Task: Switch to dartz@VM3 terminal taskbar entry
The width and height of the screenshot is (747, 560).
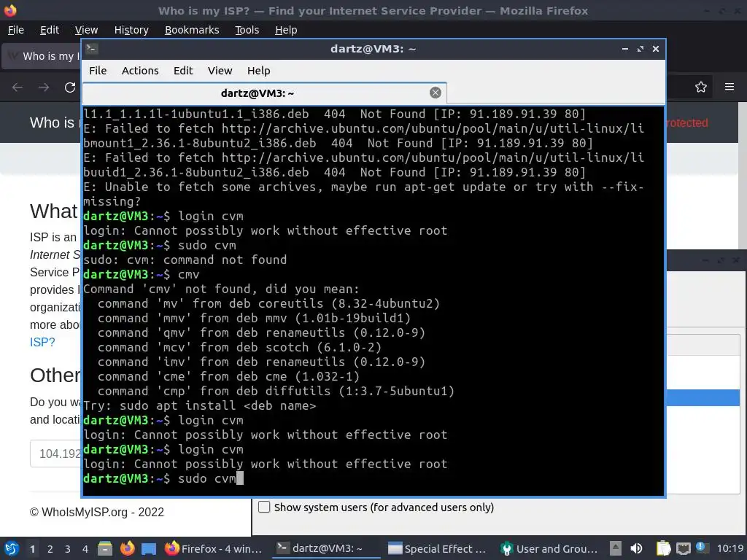Action: coord(326,549)
